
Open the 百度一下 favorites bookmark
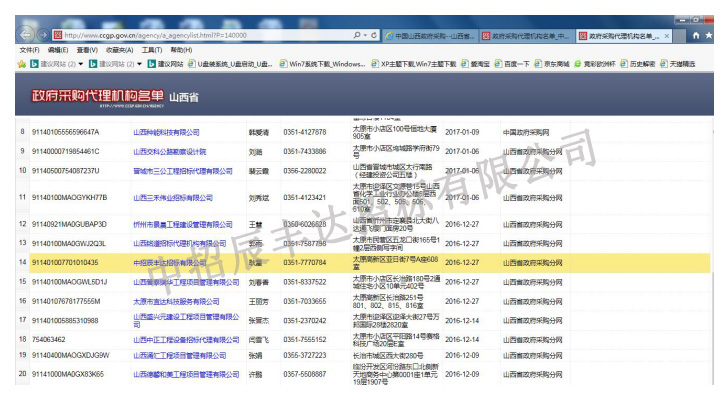[512, 64]
